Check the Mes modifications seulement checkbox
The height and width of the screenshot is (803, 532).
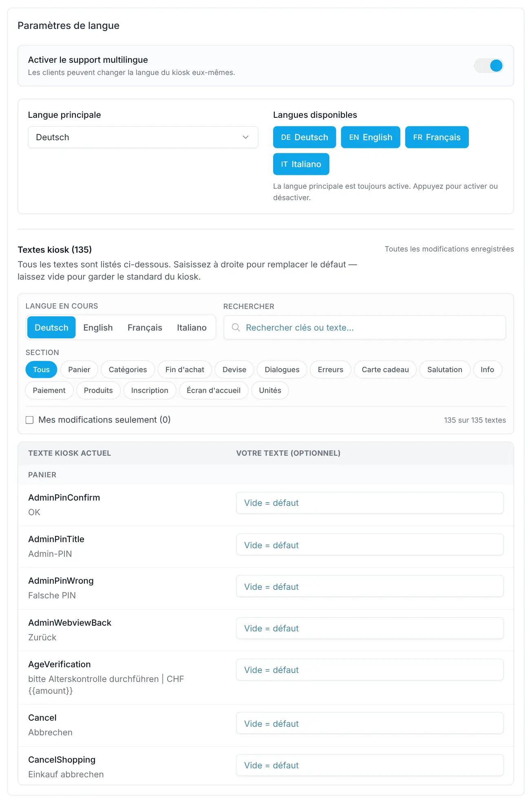pos(30,420)
